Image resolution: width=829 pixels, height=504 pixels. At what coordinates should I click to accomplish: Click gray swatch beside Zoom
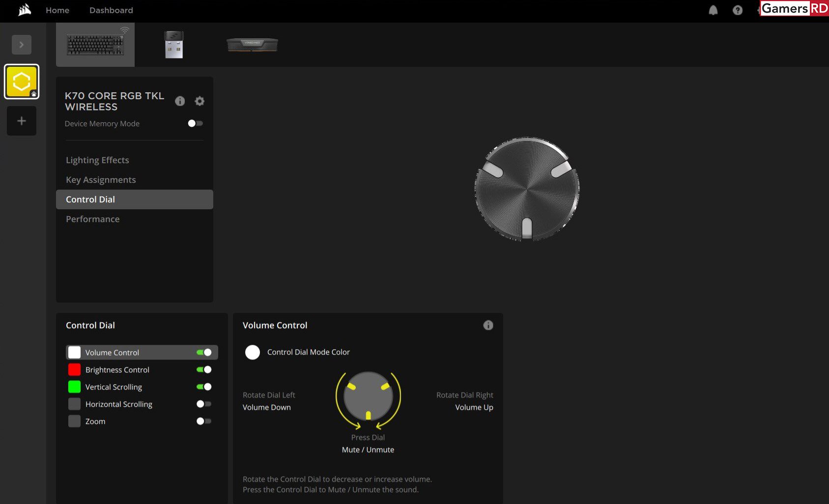coord(74,421)
